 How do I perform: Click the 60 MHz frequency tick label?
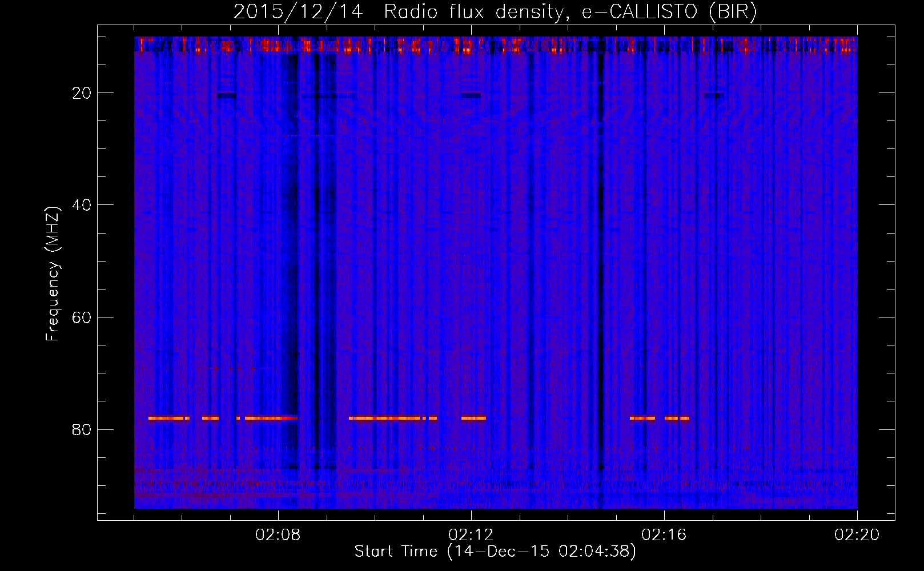[82, 317]
